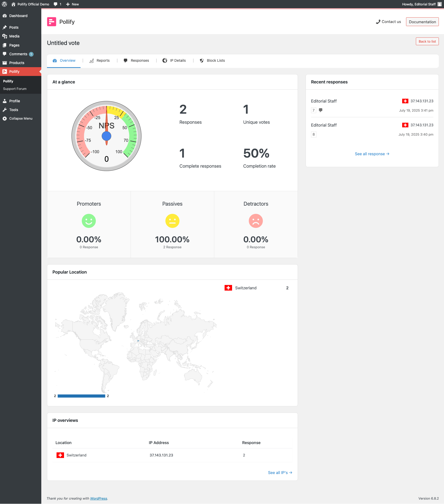This screenshot has height=504, width=444.
Task: Click the July 19, 2025 3:40 pm timestamp
Action: pos(416,134)
